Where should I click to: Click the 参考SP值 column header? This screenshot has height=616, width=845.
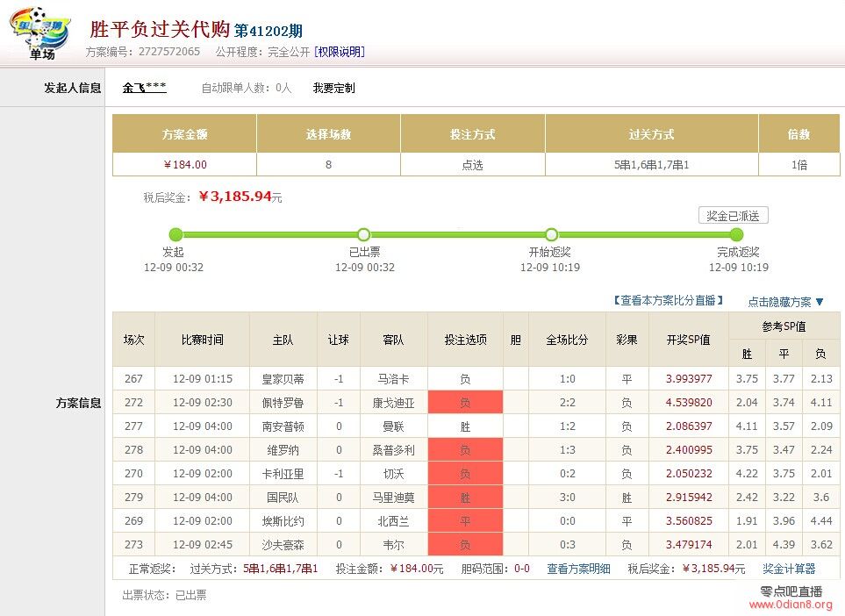[x=784, y=326]
